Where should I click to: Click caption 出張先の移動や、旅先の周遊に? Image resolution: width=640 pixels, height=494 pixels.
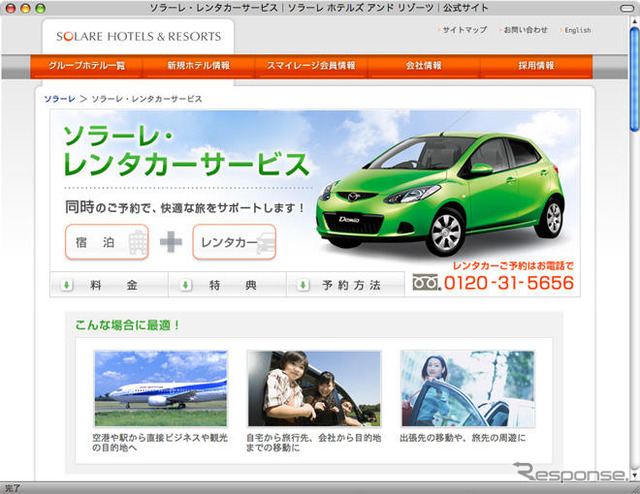pos(462,438)
